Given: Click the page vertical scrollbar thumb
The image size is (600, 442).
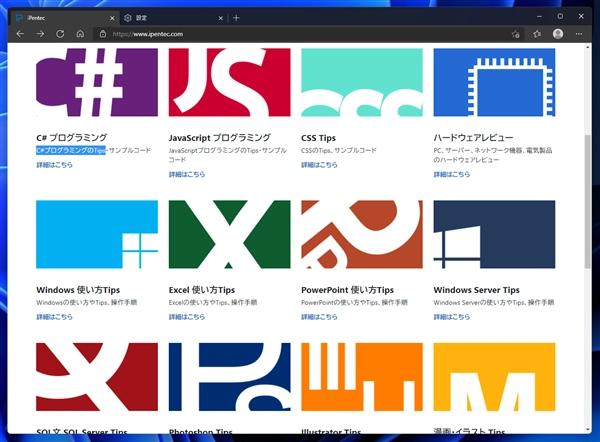Looking at the screenshot, I should pos(587,202).
